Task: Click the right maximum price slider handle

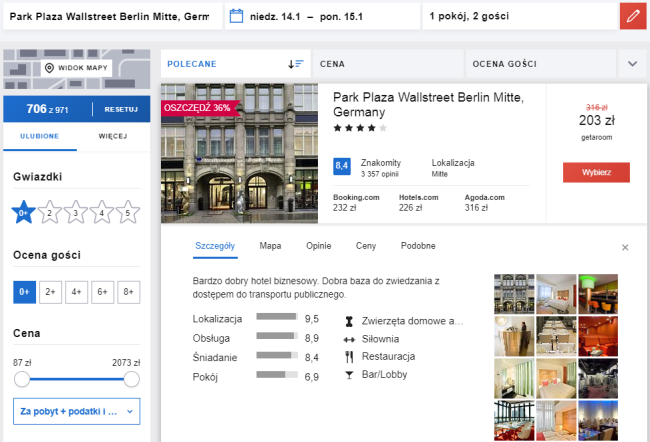Action: click(x=131, y=379)
